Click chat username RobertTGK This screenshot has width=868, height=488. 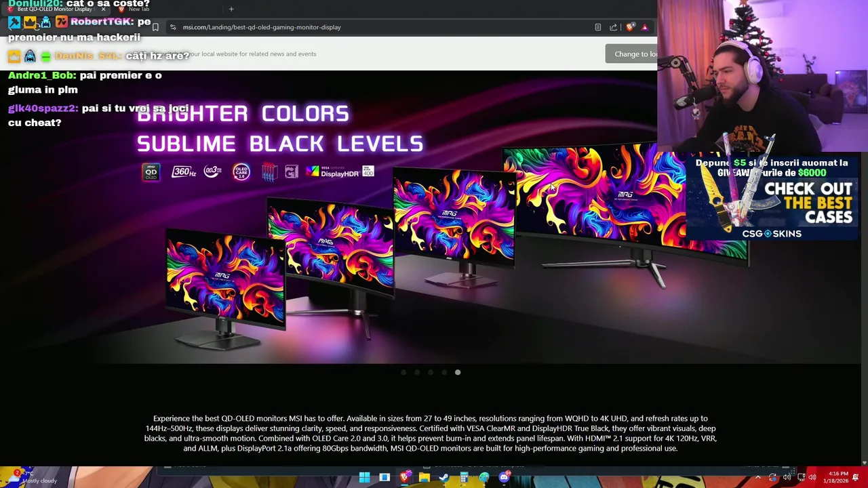101,22
